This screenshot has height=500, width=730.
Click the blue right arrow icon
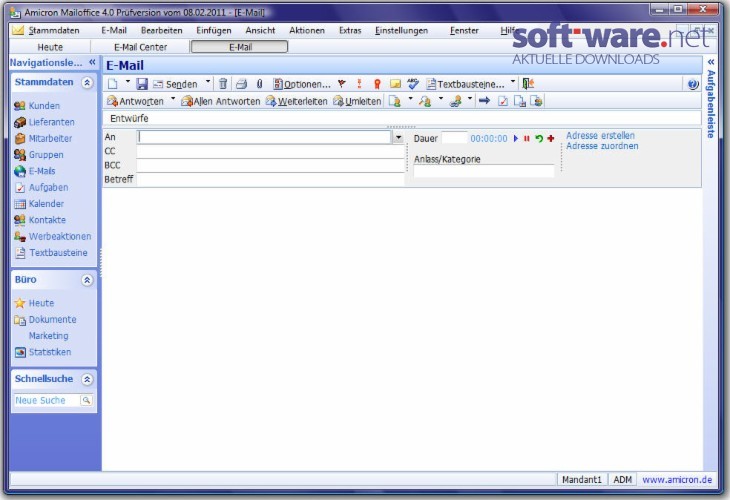tap(484, 101)
